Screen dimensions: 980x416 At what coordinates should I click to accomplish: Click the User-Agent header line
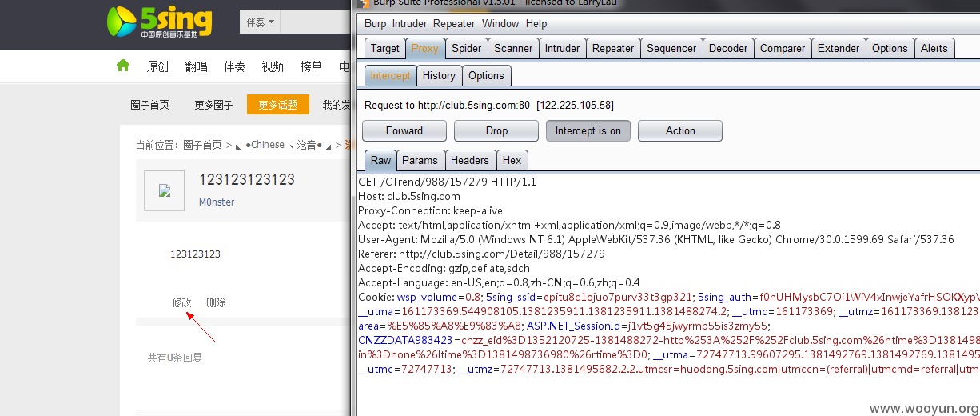[655, 239]
